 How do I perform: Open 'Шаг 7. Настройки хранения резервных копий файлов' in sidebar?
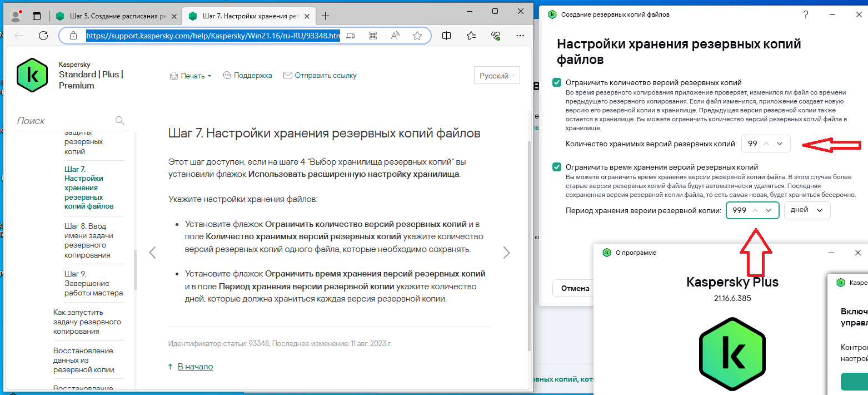tap(89, 187)
